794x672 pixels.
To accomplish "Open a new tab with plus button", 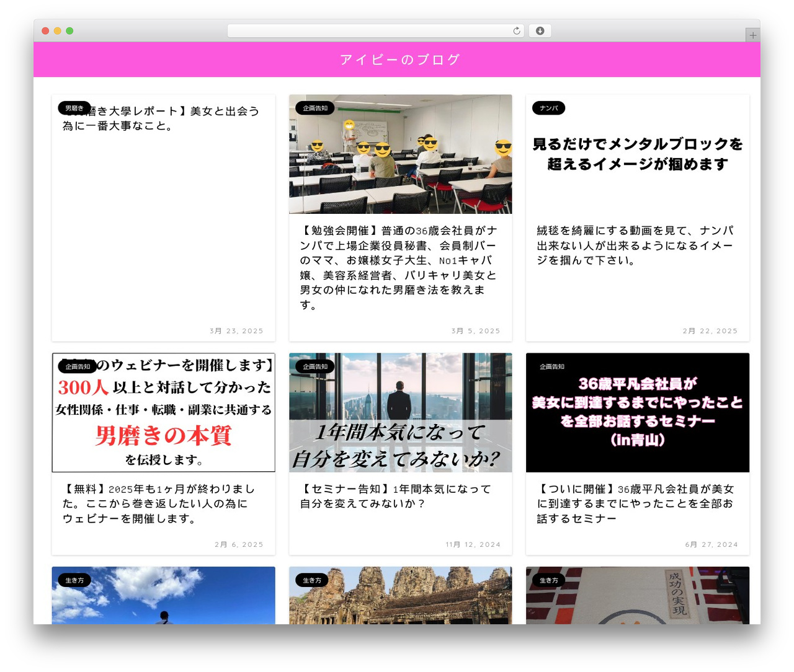I will pos(752,35).
